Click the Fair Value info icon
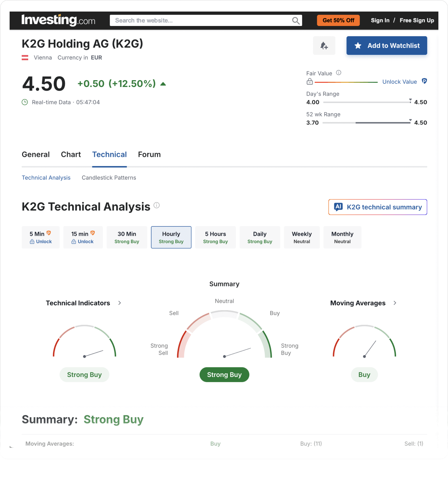This screenshot has width=448, height=477. pos(339,72)
